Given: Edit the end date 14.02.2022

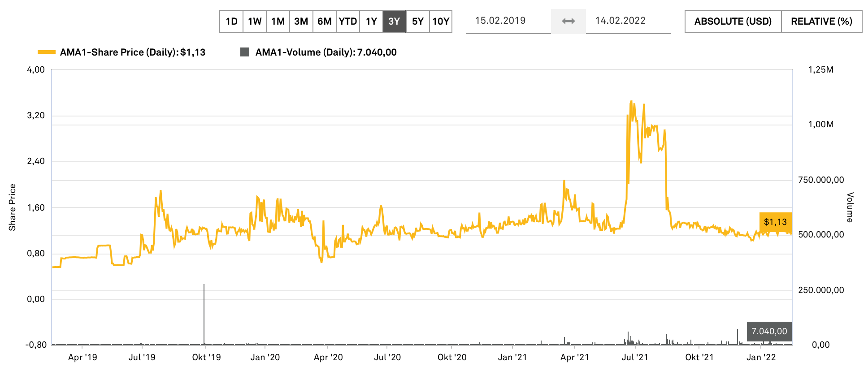Looking at the screenshot, I should tap(621, 21).
